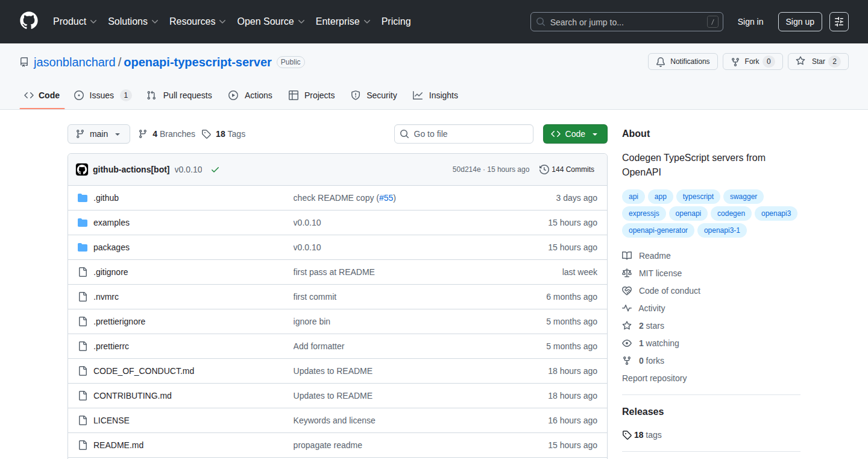Click the command palette icon button

839,22
